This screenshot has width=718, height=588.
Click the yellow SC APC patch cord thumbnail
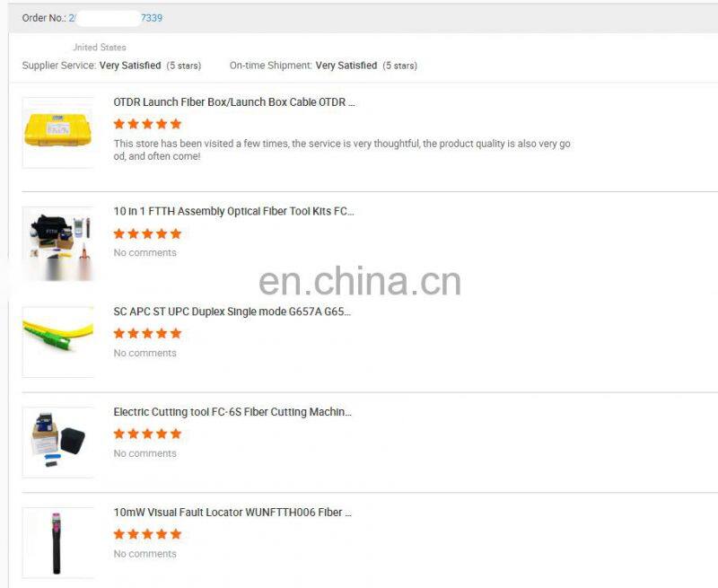click(58, 342)
